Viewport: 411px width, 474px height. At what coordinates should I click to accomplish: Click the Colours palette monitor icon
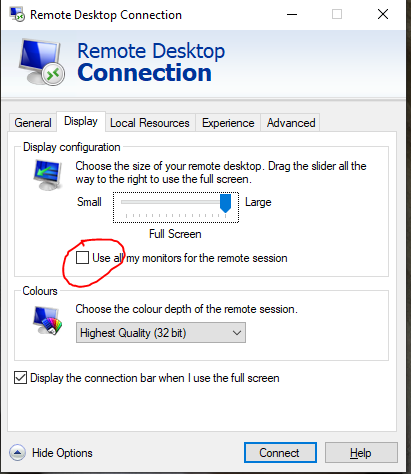48,321
